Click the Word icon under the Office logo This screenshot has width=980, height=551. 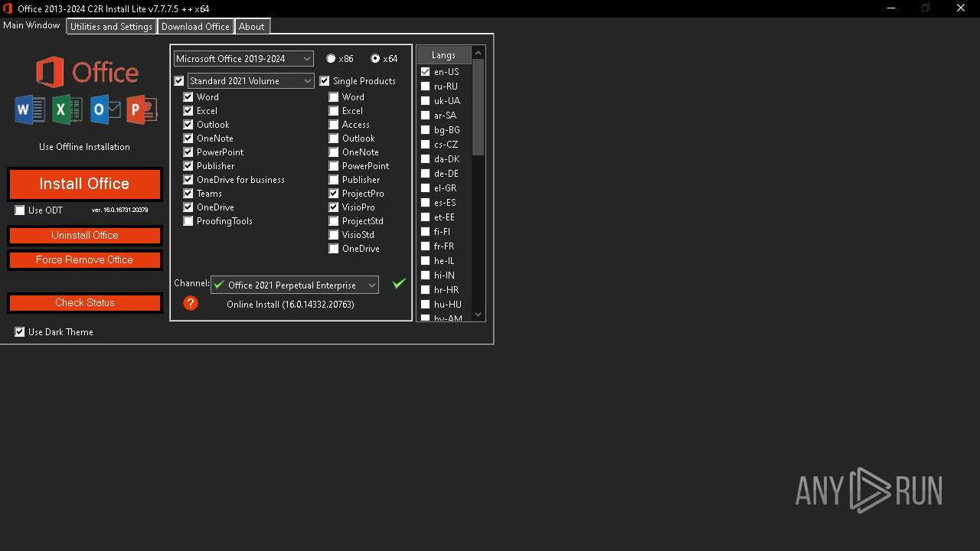(x=30, y=110)
